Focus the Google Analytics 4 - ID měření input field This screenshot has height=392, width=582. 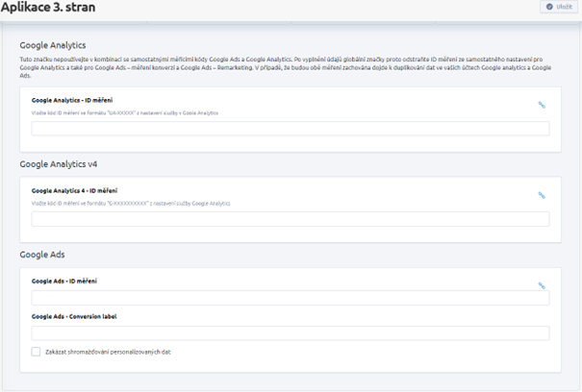point(291,219)
